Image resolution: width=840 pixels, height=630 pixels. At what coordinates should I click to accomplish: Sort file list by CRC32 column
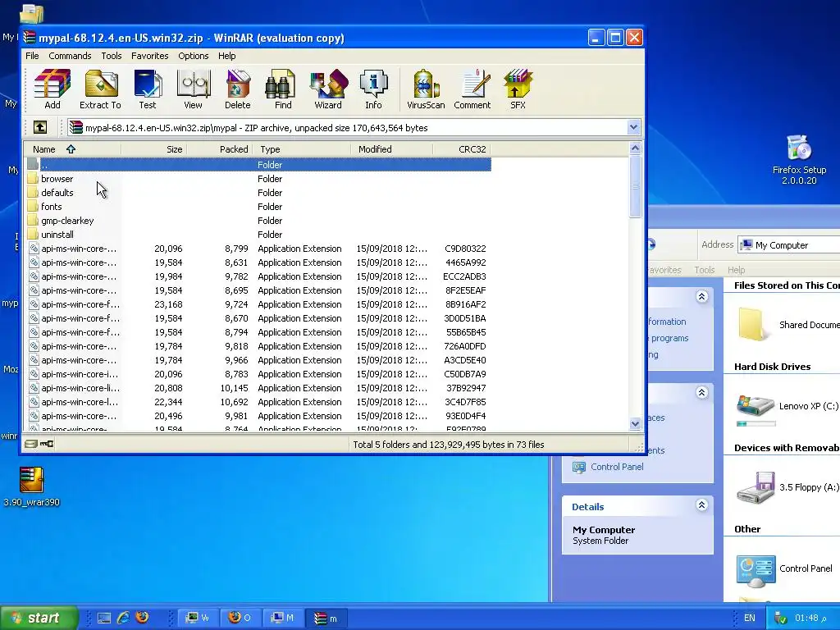click(x=462, y=149)
